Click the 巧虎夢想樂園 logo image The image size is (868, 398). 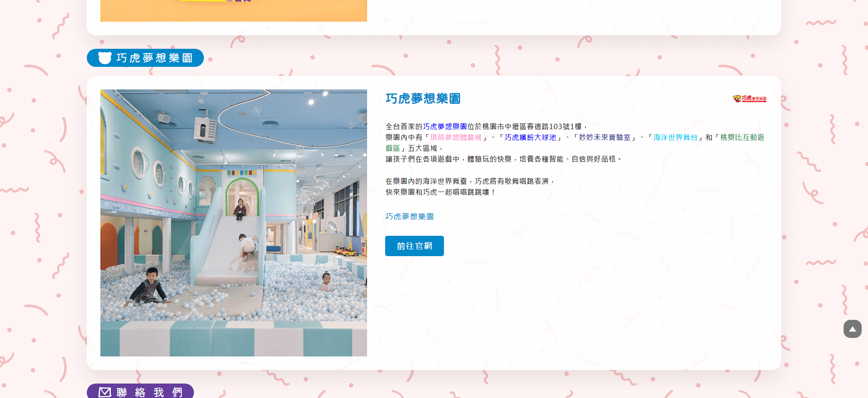click(750, 98)
